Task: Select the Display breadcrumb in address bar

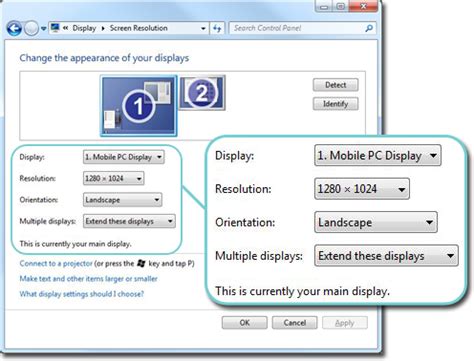Action: [84, 28]
